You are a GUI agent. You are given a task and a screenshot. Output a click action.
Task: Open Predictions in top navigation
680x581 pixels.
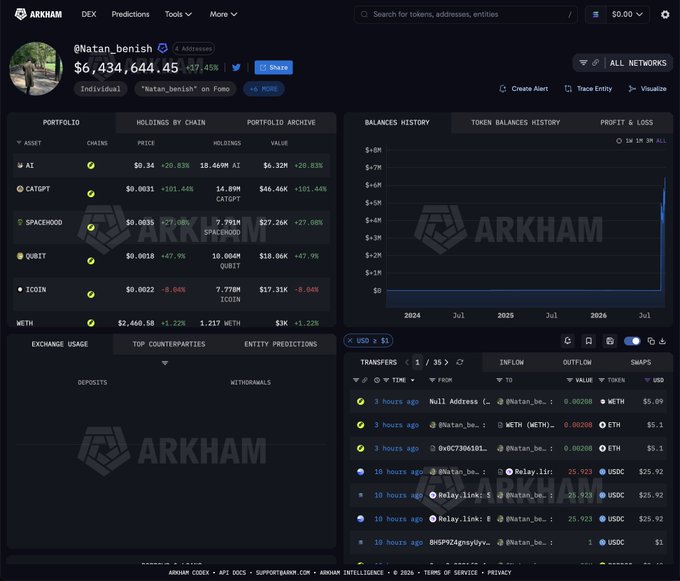(x=130, y=14)
